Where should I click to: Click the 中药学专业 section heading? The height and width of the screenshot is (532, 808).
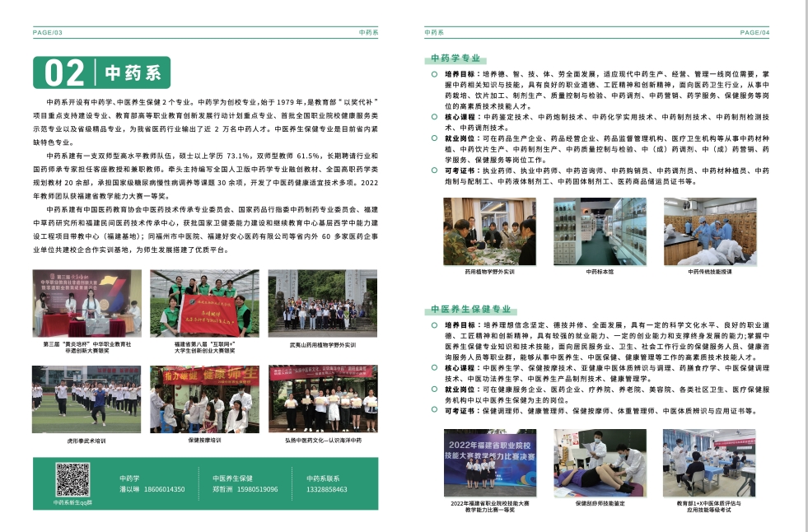455,58
